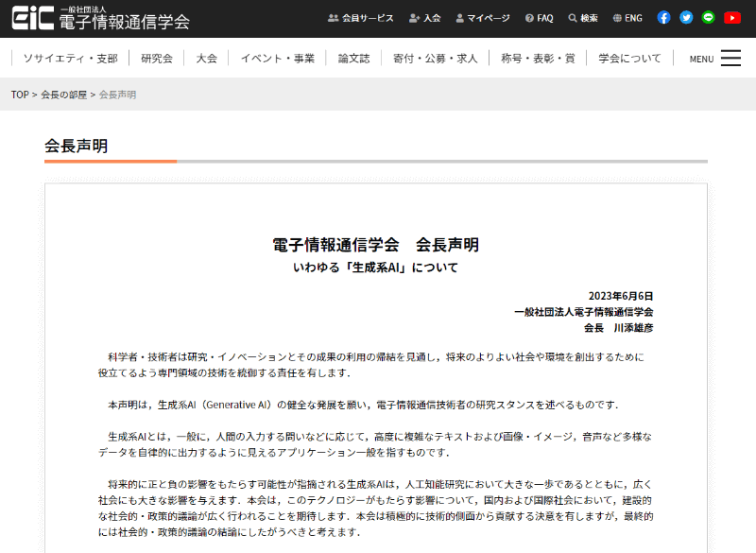Open the FAQ link
756x553 pixels.
click(539, 18)
